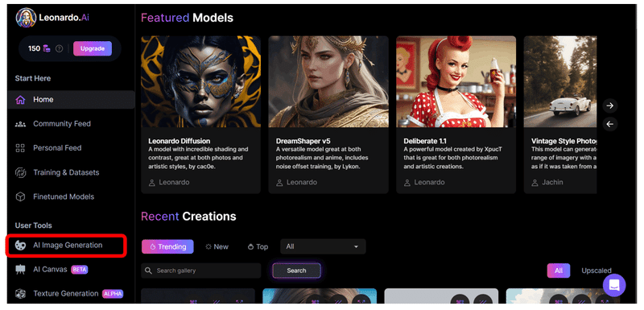The width and height of the screenshot is (644, 310).
Task: Click the sparkle icon on New tab
Action: [x=208, y=246]
